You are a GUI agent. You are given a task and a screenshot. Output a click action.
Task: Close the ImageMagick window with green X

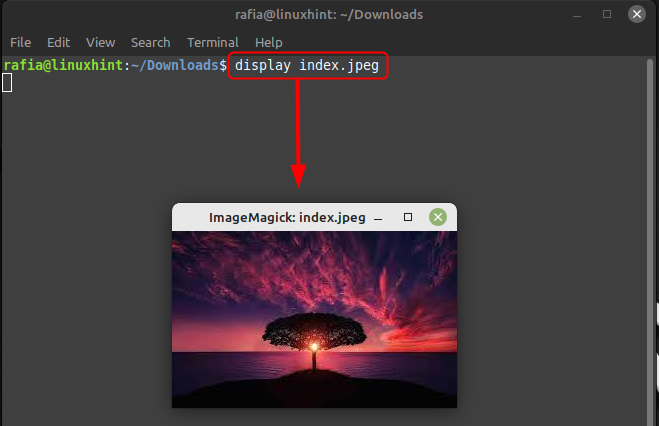[438, 217]
